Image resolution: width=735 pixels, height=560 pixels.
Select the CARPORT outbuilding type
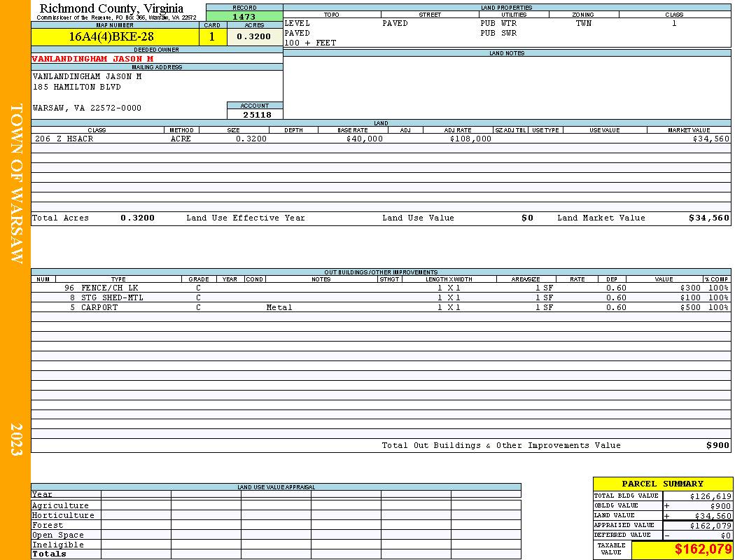point(99,307)
